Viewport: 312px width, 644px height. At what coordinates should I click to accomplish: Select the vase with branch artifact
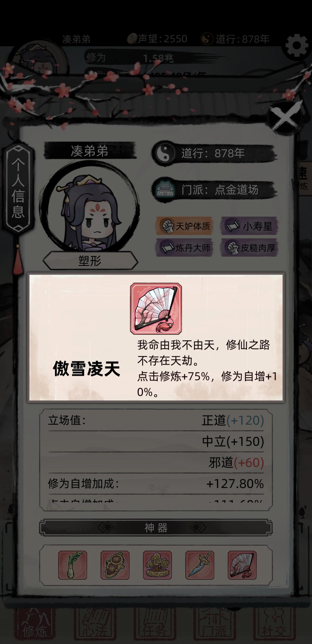pos(73,565)
